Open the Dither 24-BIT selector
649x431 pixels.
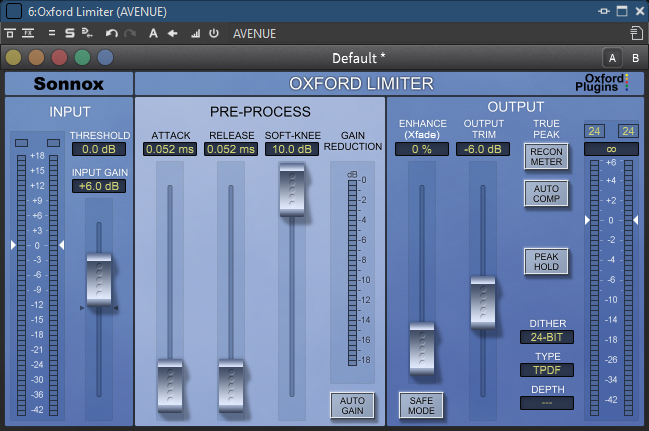point(546,337)
